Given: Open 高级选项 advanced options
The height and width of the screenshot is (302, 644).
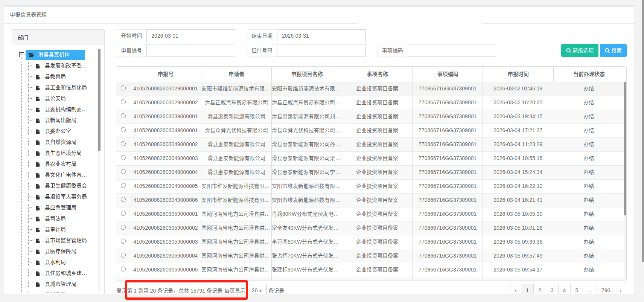Looking at the screenshot, I should click(580, 50).
